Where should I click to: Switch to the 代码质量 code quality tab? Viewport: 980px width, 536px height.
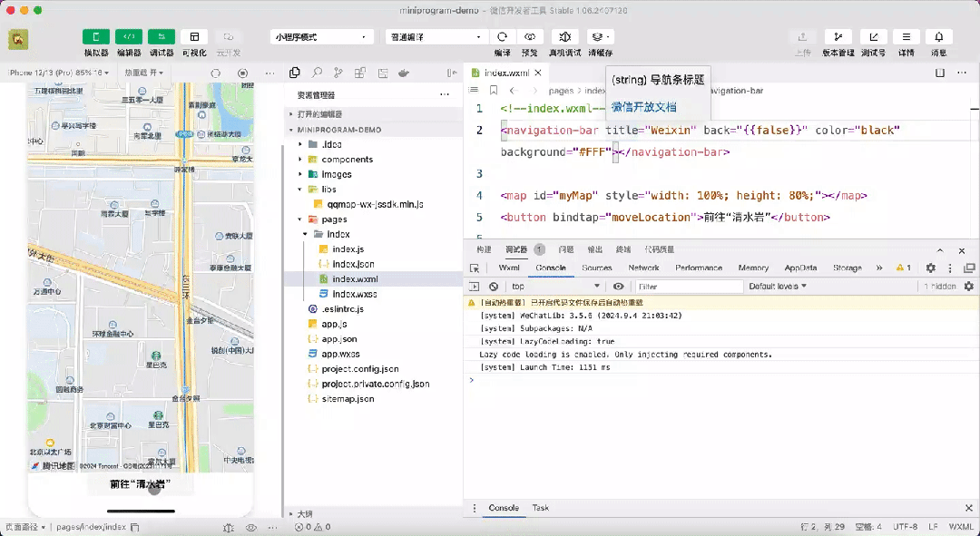point(660,249)
